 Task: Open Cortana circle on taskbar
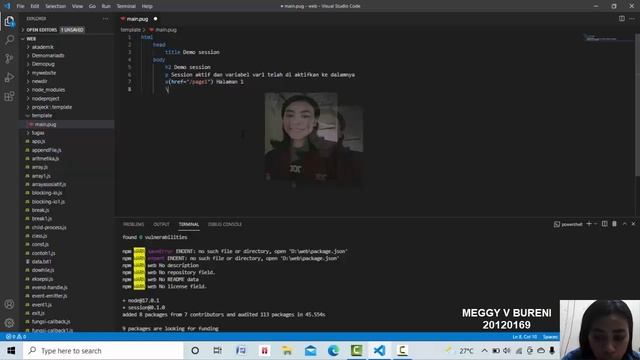(x=195, y=351)
